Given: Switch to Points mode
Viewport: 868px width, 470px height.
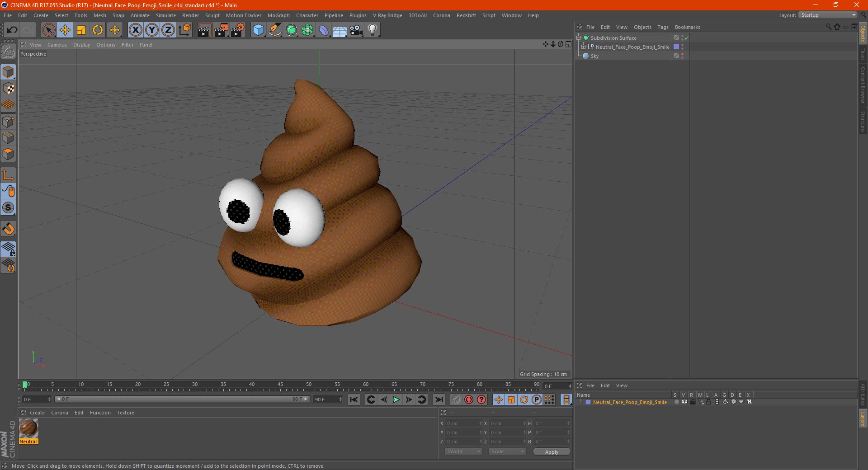Looking at the screenshot, I should pos(8,122).
